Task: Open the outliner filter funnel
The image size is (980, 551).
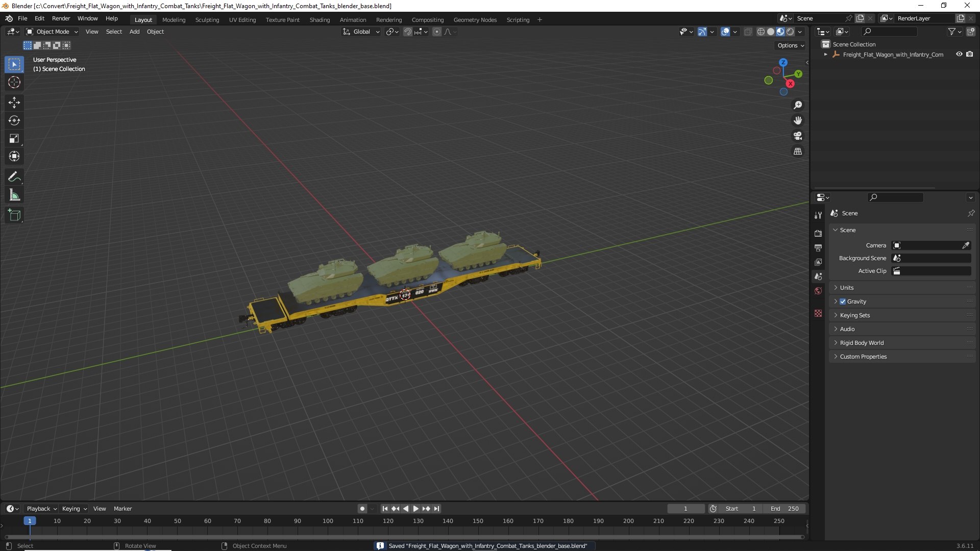Action: pyautogui.click(x=951, y=32)
